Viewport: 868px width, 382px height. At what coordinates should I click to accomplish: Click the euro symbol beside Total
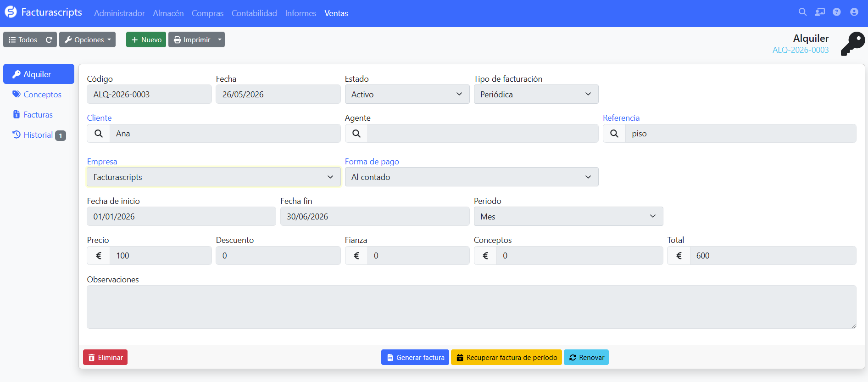click(679, 256)
